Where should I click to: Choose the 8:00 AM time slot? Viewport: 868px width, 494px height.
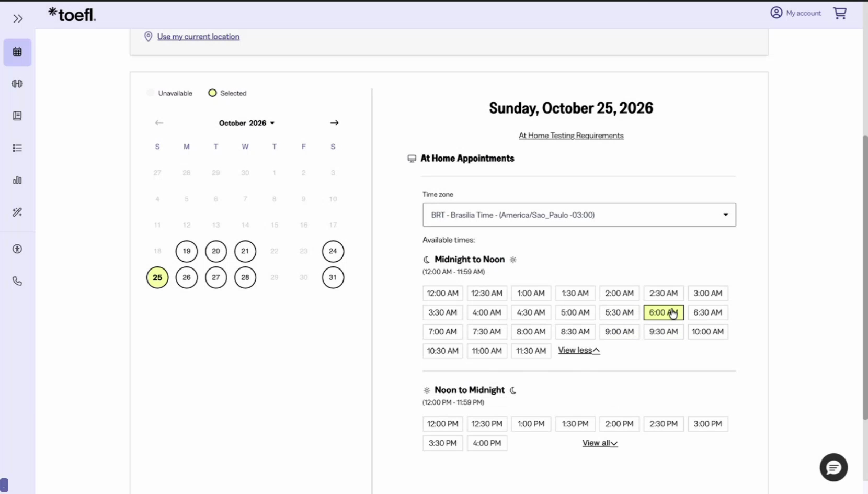pyautogui.click(x=531, y=332)
